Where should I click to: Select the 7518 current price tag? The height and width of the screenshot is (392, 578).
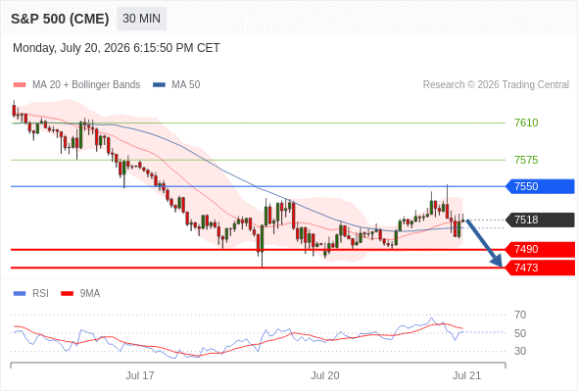point(540,220)
